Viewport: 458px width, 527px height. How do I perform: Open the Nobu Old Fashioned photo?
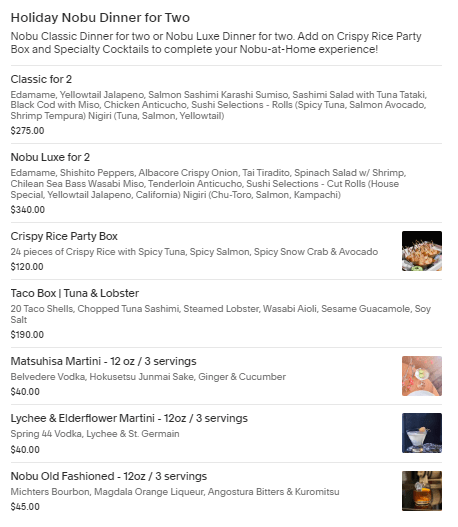click(422, 491)
